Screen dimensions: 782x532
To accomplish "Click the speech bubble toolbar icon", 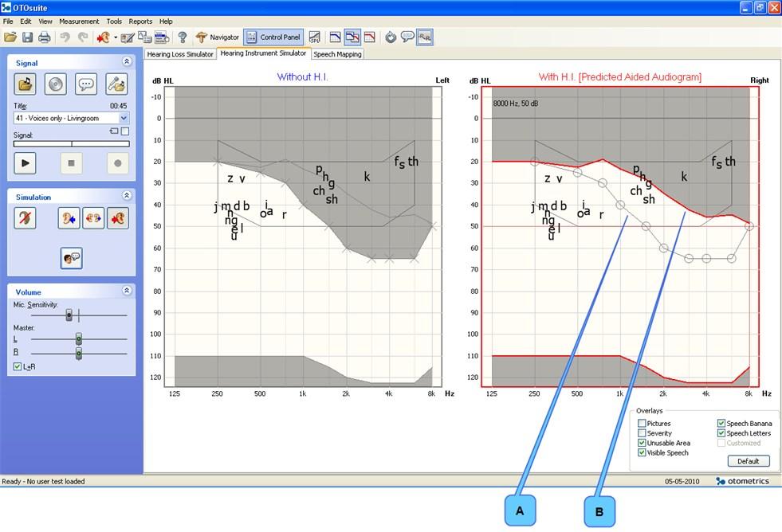I will pyautogui.click(x=407, y=37).
